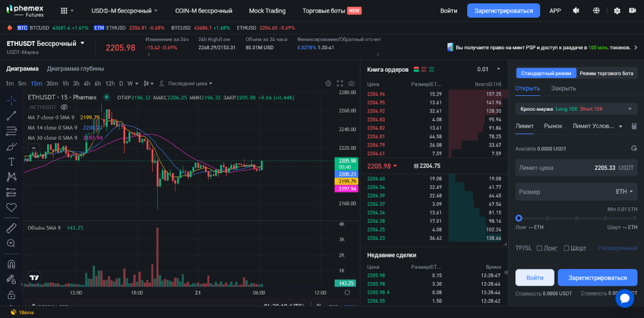
Task: Open chart settings gear above the chart
Action: coord(328,84)
